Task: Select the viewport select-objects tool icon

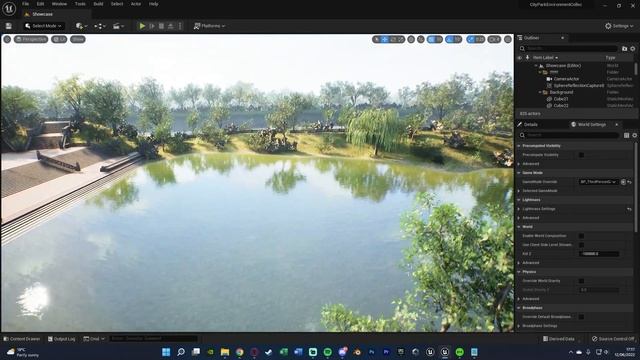Action: (x=376, y=39)
